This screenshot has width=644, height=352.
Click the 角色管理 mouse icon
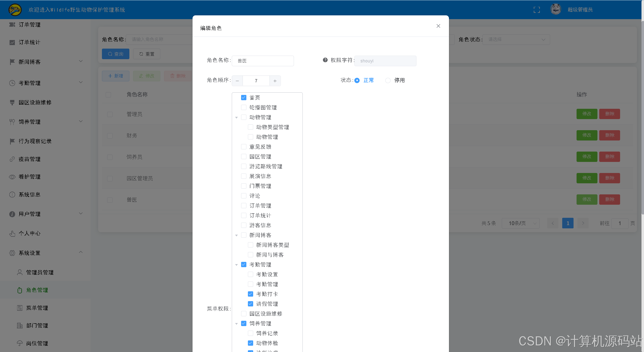point(20,290)
